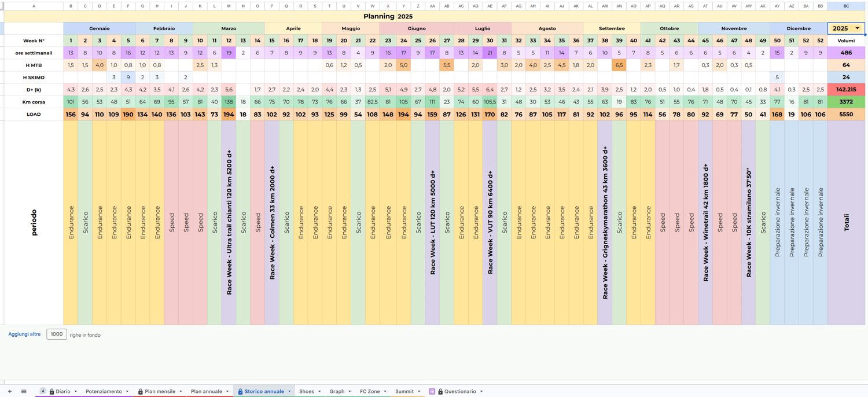Click the comment count badge on Diario
868x397 pixels.
coord(43,391)
